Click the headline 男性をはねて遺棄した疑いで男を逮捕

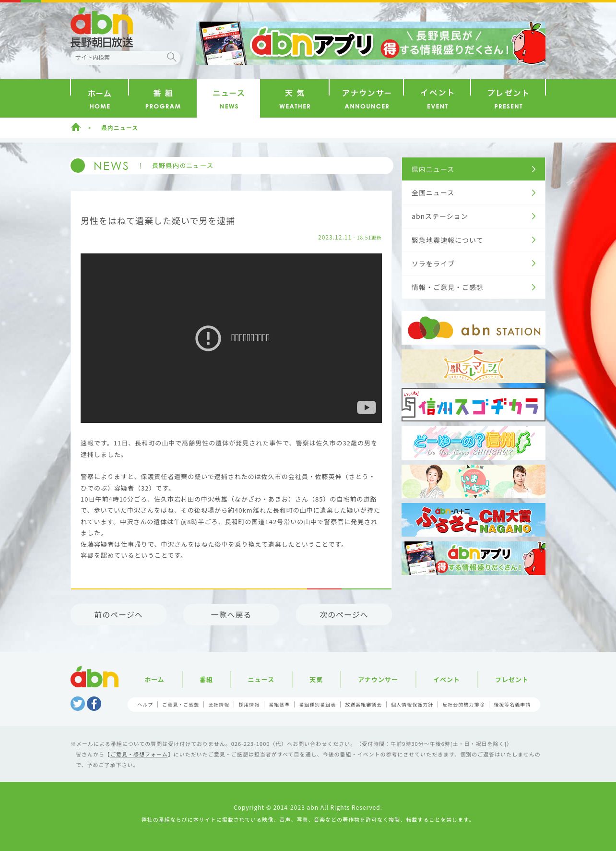158,221
